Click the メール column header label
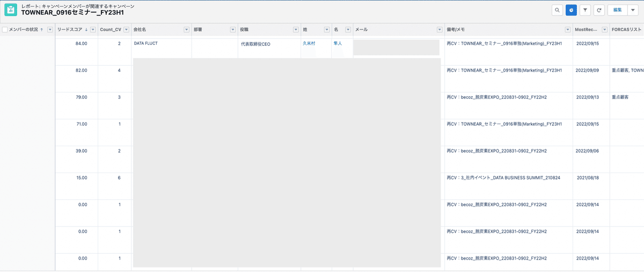 361,30
